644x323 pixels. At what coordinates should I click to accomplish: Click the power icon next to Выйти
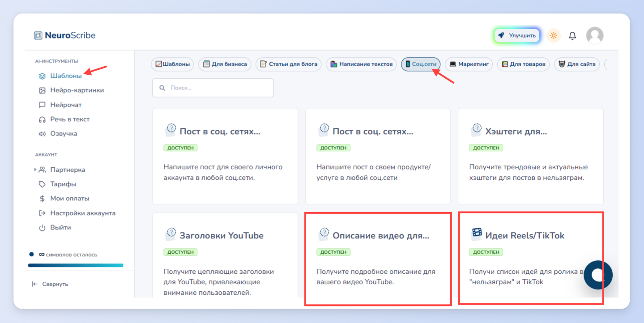(42, 227)
